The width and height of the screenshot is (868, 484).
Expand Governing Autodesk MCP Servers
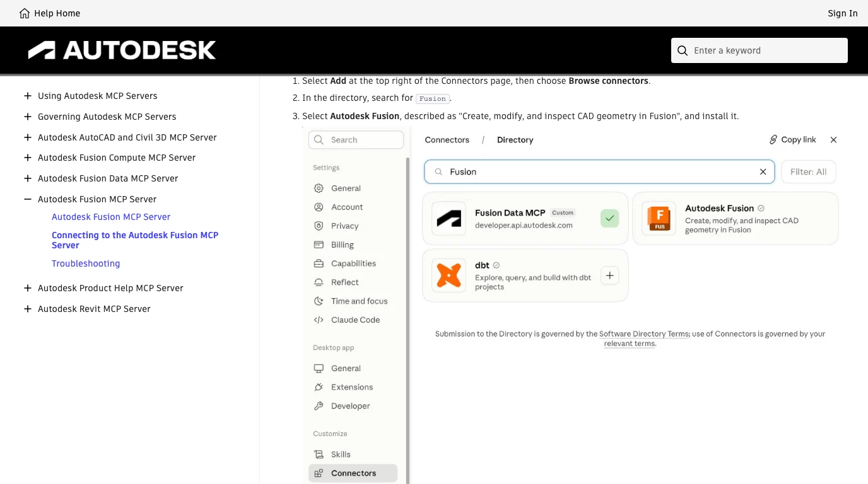click(27, 117)
